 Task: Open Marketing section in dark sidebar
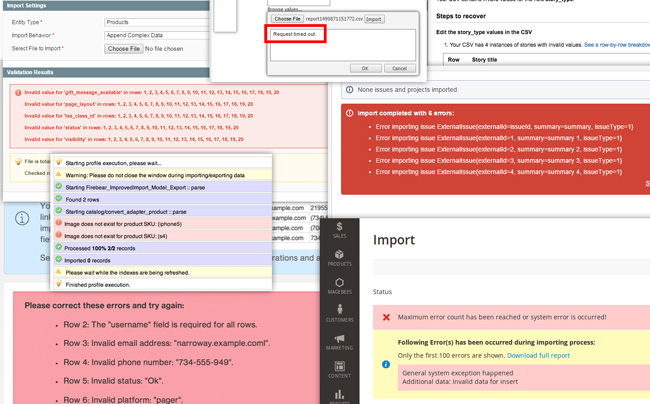click(340, 342)
